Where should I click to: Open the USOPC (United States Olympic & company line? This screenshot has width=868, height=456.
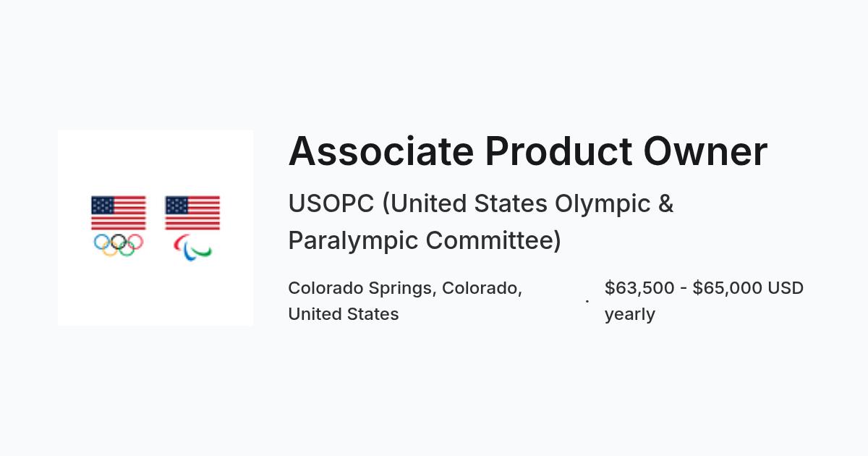pyautogui.click(x=481, y=204)
